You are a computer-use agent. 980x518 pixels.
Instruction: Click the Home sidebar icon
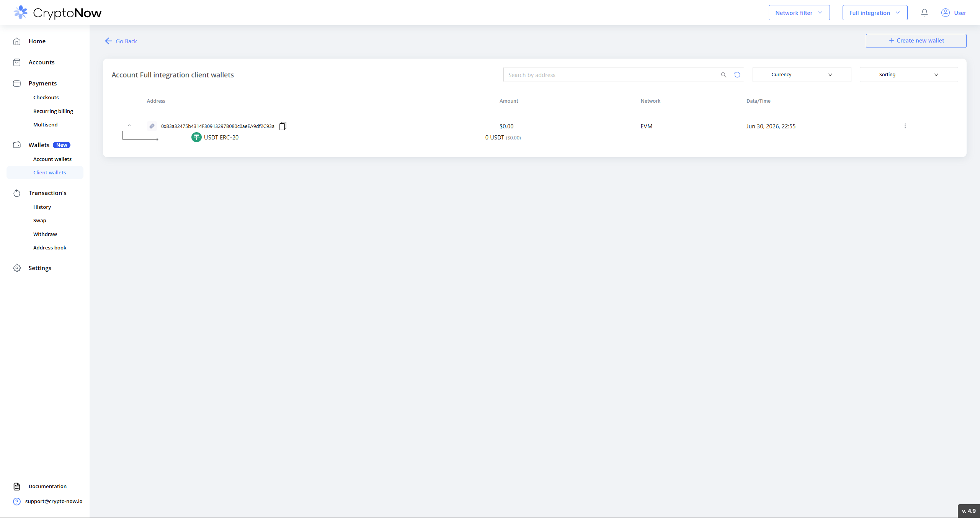[x=17, y=41]
